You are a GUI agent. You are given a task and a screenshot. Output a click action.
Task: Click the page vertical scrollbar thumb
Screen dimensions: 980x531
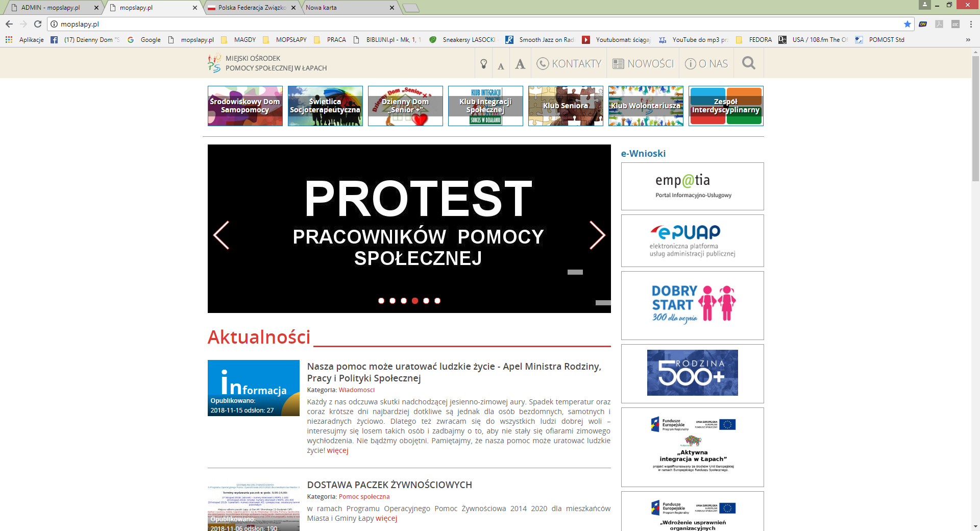click(975, 117)
